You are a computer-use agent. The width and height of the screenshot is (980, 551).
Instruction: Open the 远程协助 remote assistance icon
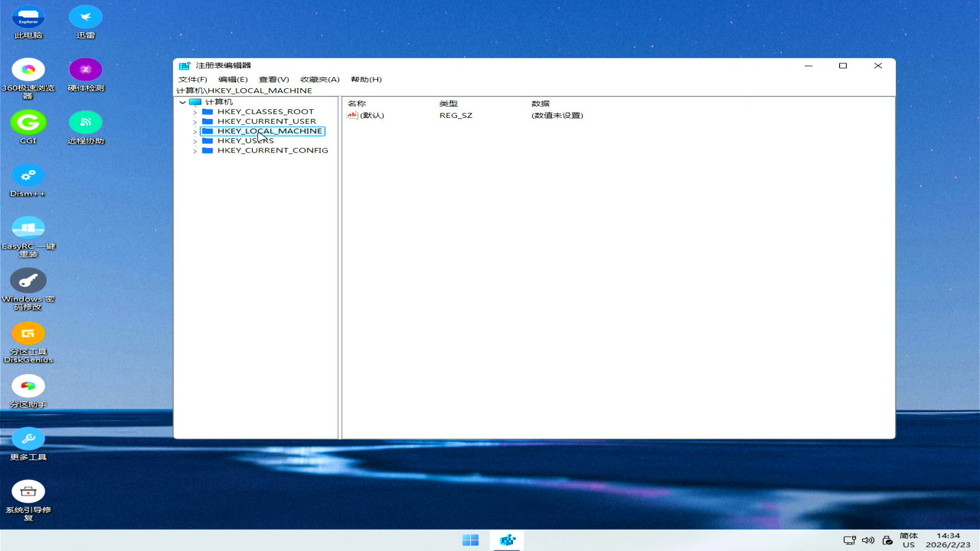pos(85,123)
